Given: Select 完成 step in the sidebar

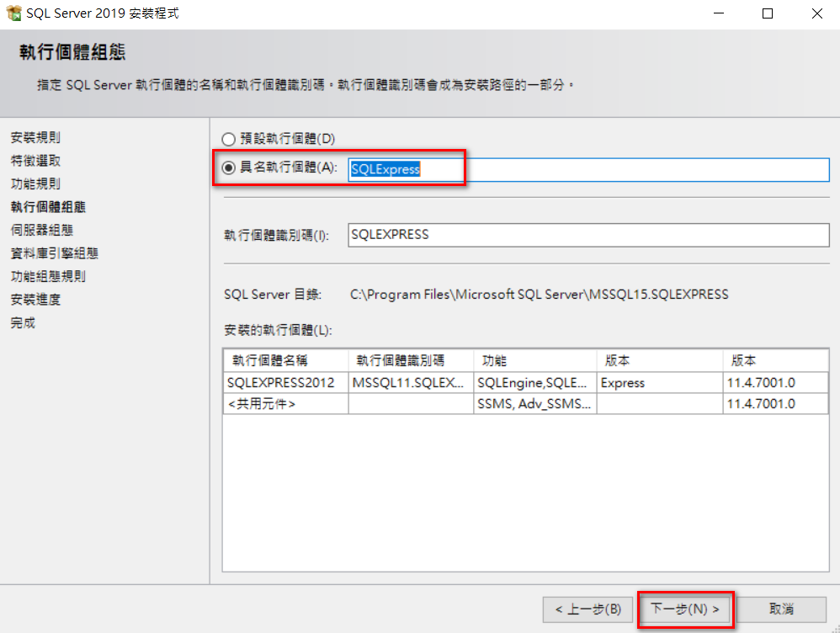Looking at the screenshot, I should pos(23,322).
